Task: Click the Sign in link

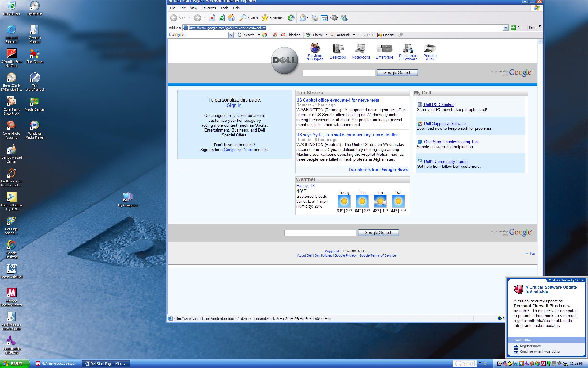Action: (234, 105)
